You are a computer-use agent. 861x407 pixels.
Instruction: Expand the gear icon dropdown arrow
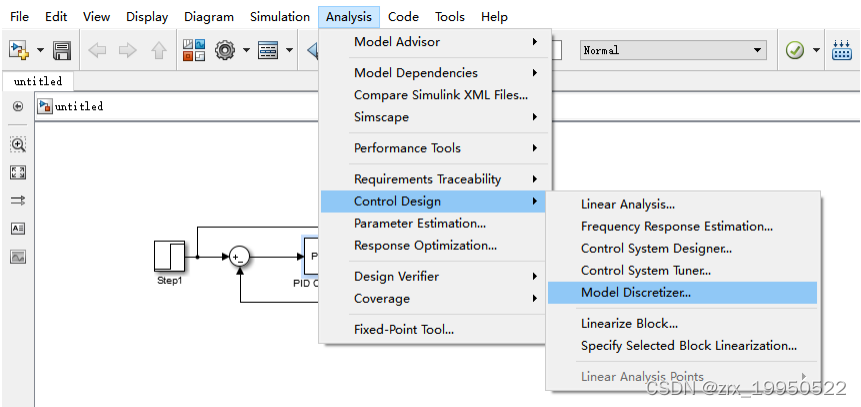click(246, 51)
